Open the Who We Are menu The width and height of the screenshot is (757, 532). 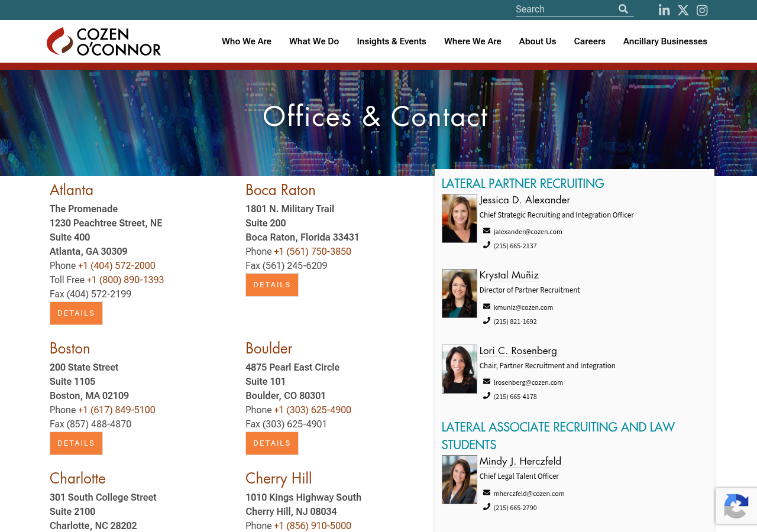tap(247, 41)
